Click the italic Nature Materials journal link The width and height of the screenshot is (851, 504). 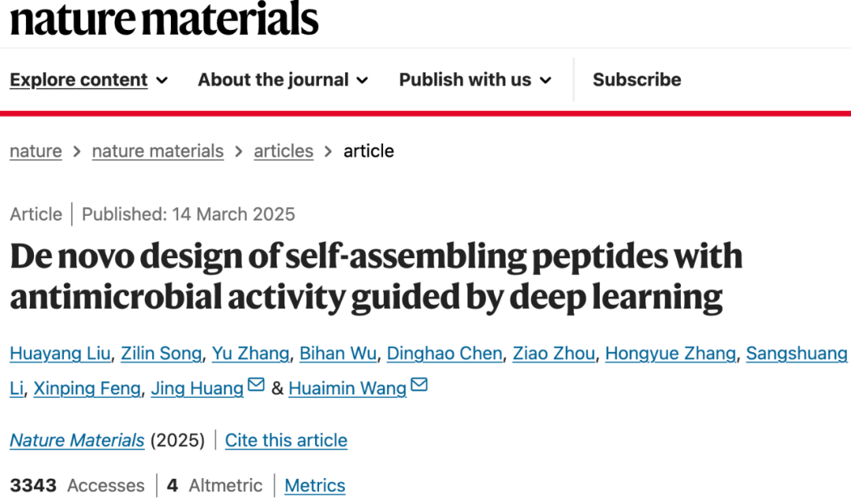tap(77, 440)
